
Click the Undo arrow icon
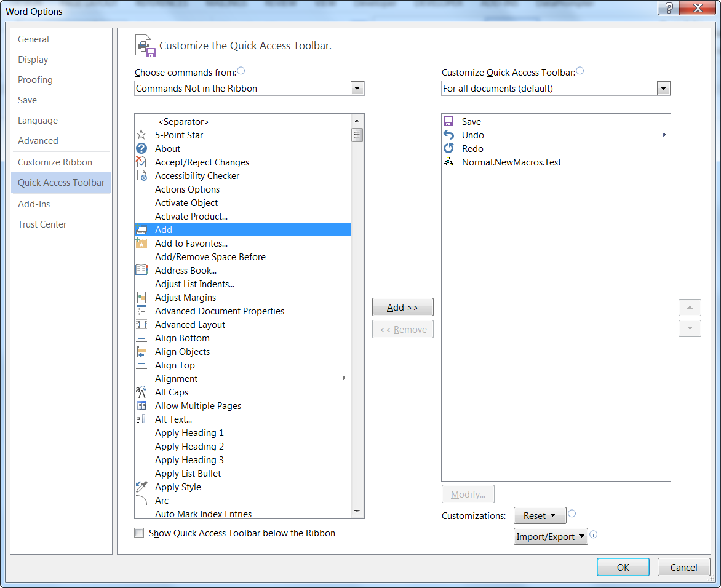pos(448,135)
